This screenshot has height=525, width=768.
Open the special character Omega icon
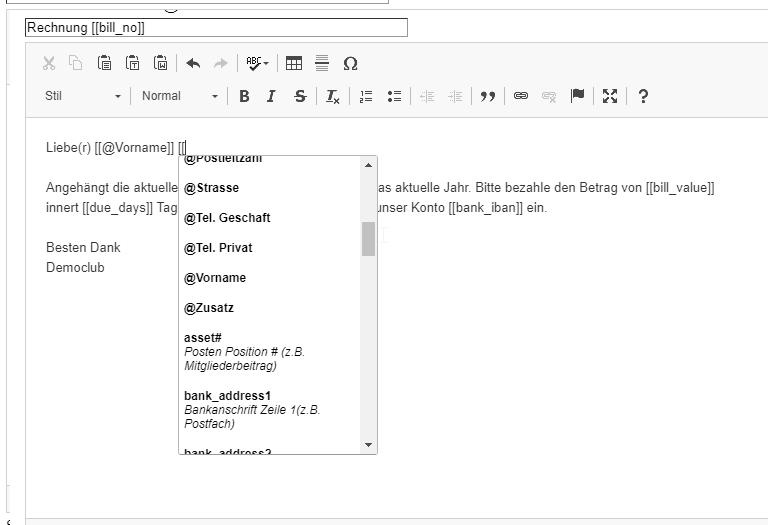pos(350,63)
